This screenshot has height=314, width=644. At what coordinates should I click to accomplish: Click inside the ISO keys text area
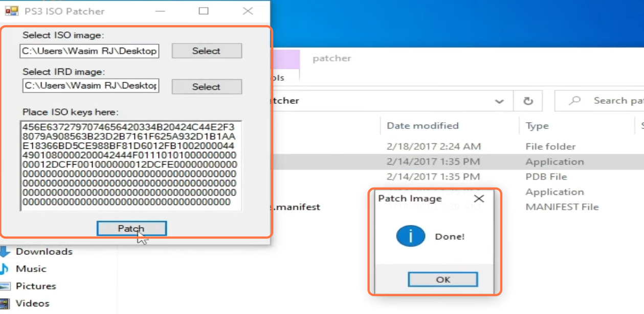coord(130,166)
